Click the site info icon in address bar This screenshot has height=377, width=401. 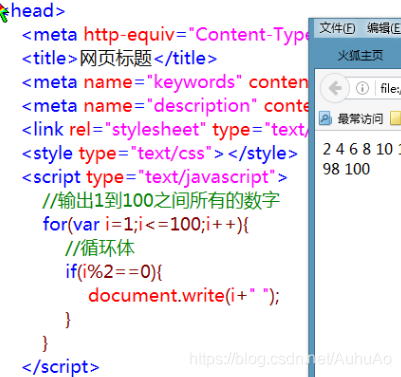tap(362, 88)
